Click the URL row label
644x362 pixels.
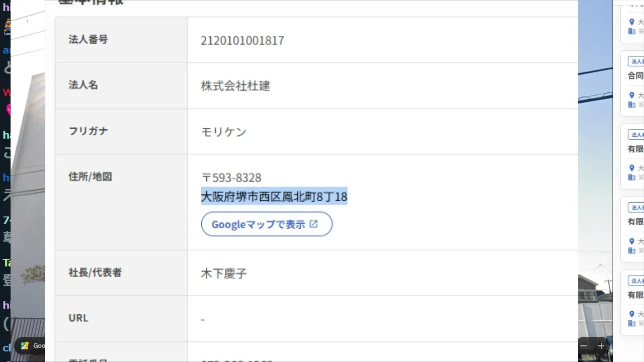click(78, 318)
